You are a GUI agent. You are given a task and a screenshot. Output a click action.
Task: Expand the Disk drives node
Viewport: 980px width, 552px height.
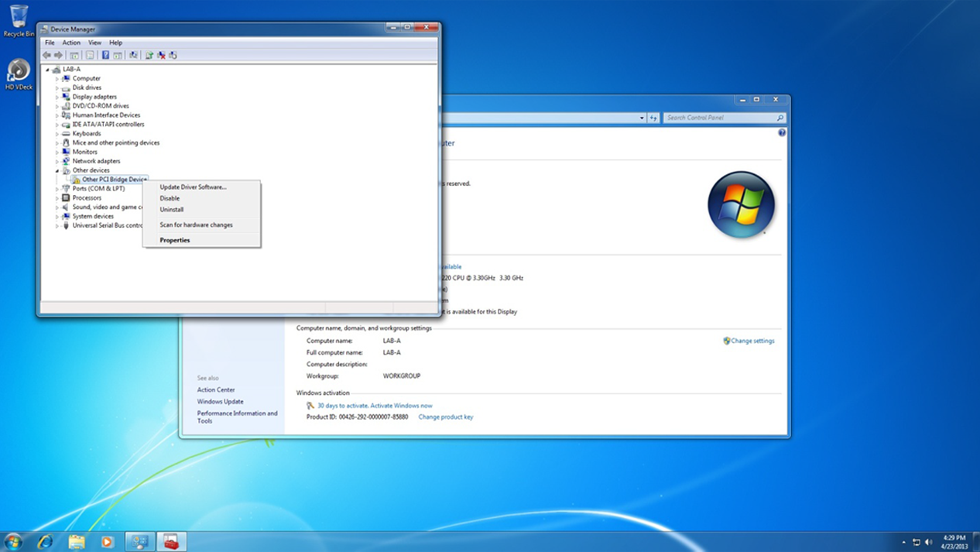[57, 88]
